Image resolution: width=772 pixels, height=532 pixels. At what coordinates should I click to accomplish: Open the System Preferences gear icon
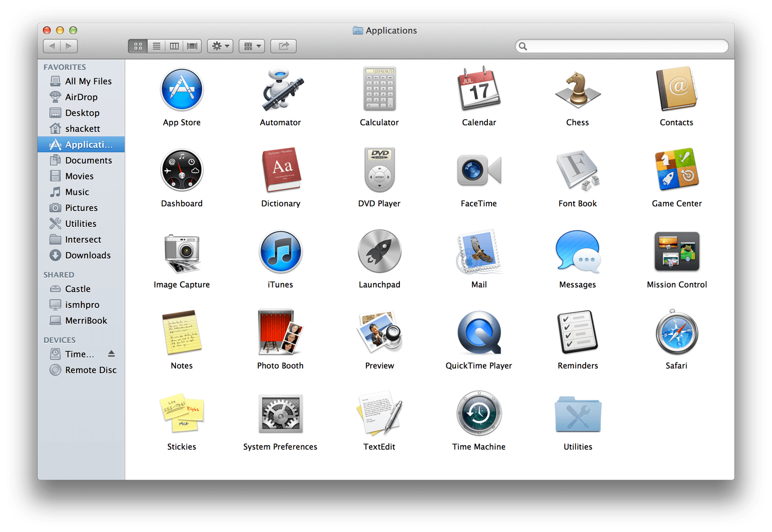click(280, 414)
